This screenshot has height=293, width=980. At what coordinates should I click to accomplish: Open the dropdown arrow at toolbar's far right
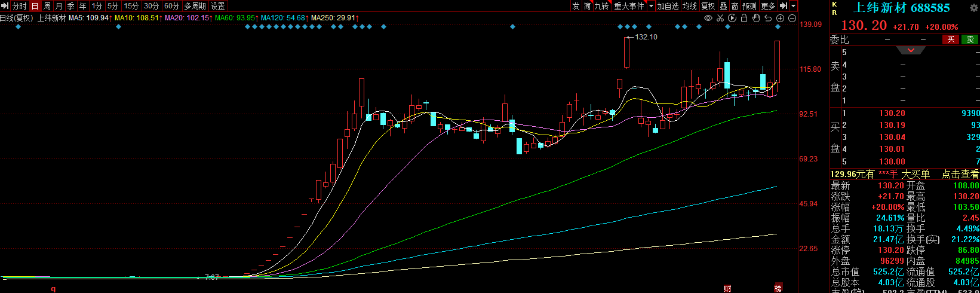[794, 6]
